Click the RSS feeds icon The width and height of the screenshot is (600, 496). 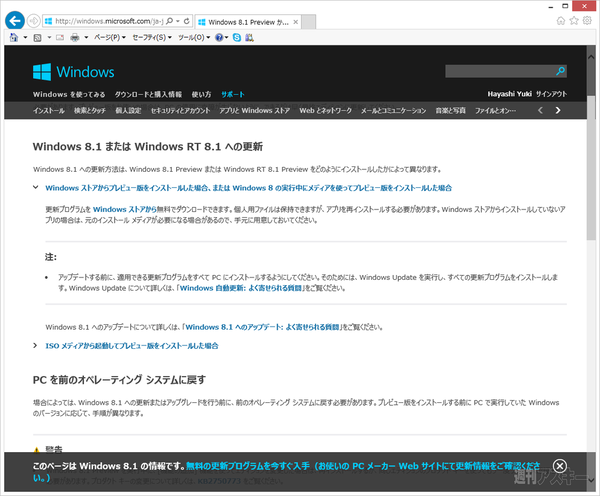click(x=38, y=38)
